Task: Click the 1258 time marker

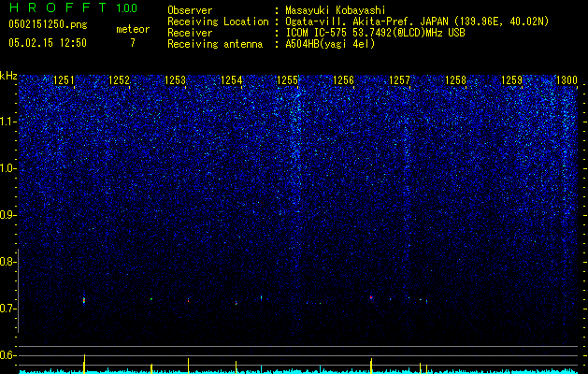Action: pyautogui.click(x=455, y=80)
